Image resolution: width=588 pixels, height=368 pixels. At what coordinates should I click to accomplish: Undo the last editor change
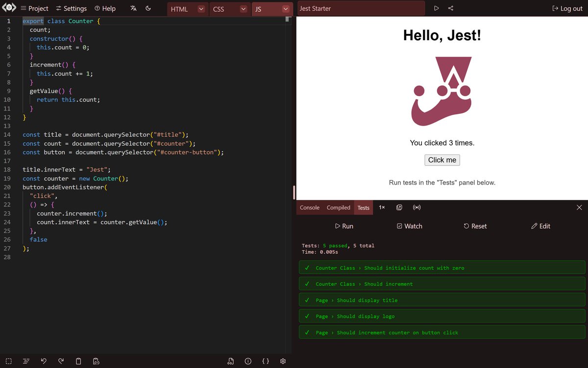[44, 361]
